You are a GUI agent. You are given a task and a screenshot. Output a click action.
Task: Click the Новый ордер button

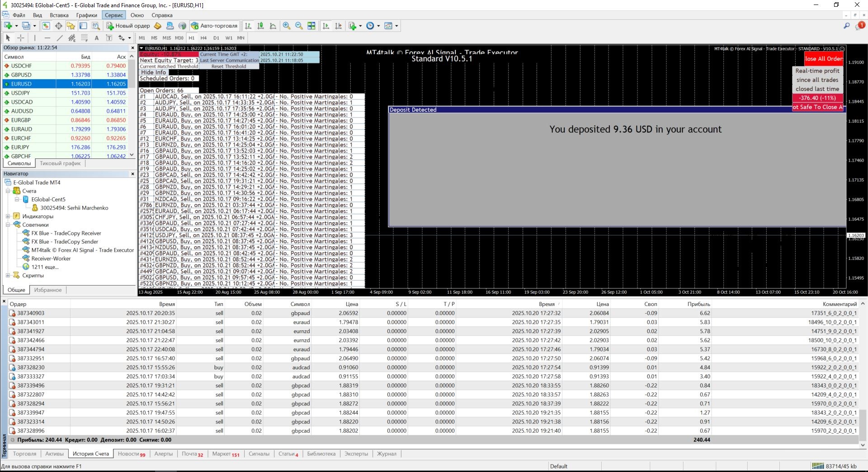click(x=128, y=26)
